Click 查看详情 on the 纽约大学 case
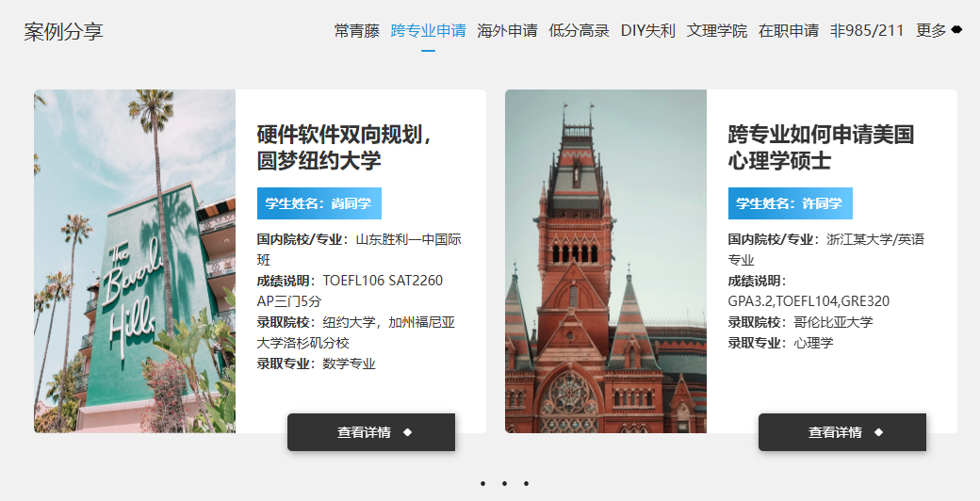980x501 pixels. tap(371, 432)
